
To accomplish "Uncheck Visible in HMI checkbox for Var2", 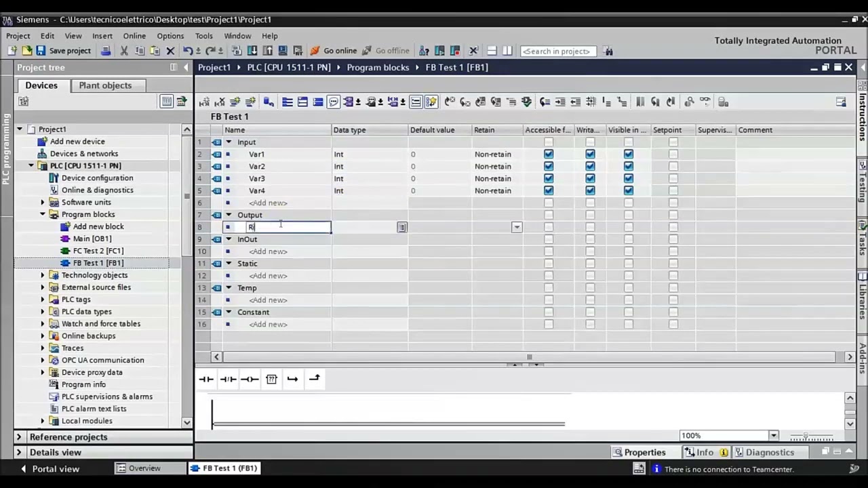I will pyautogui.click(x=629, y=167).
